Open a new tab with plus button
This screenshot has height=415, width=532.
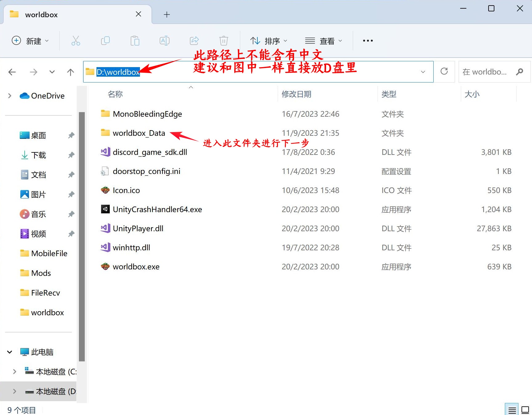point(167,14)
